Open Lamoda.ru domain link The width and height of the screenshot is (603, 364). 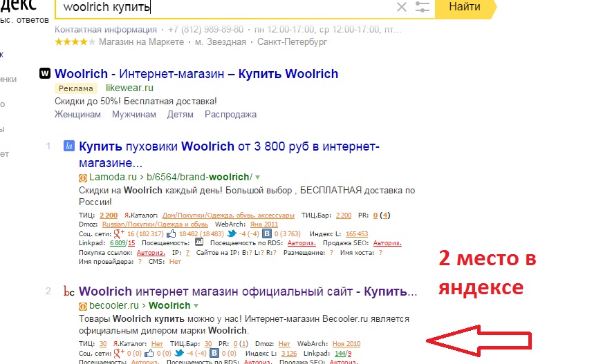[113, 177]
